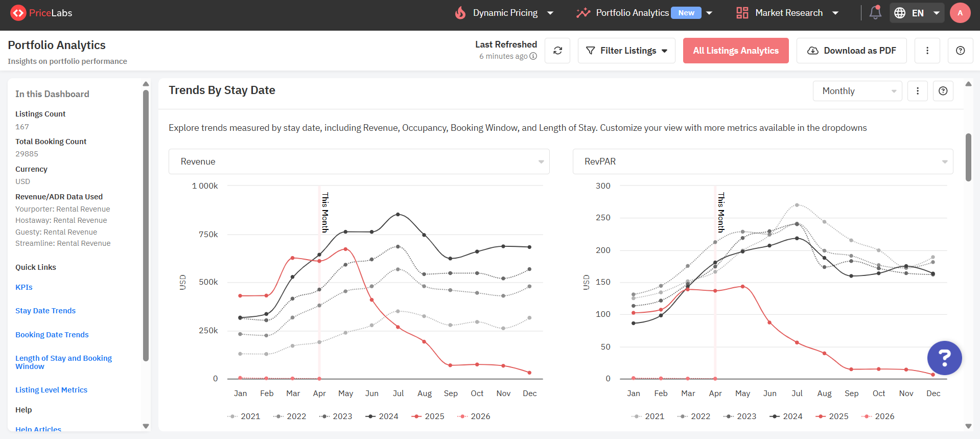Click the refresh data icon button
The height and width of the screenshot is (439, 980).
(x=557, y=51)
